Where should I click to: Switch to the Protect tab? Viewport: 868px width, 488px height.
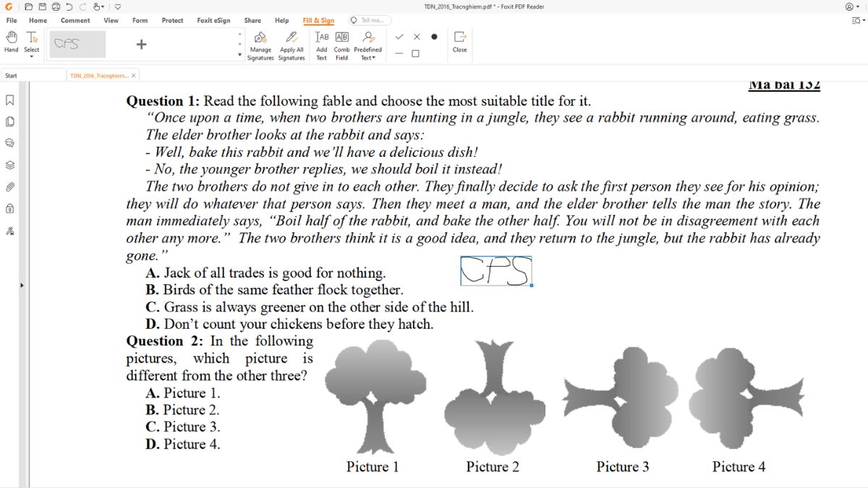pyautogui.click(x=172, y=20)
